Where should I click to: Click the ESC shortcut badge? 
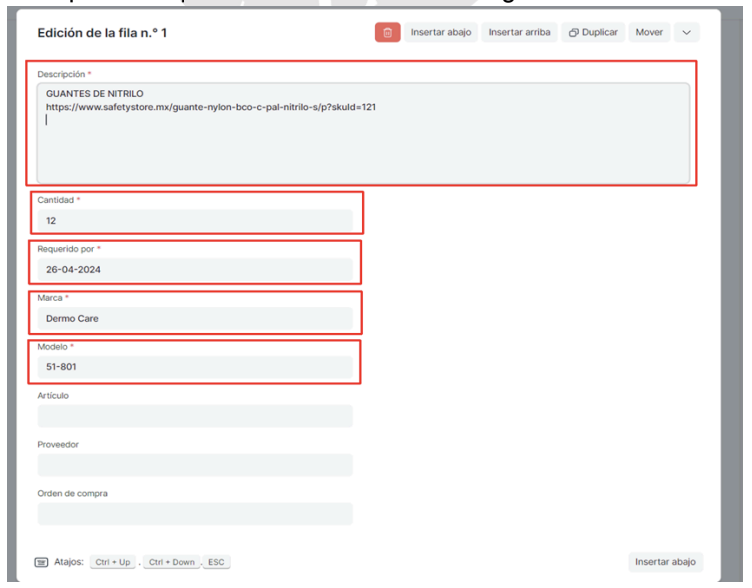[x=216, y=563]
